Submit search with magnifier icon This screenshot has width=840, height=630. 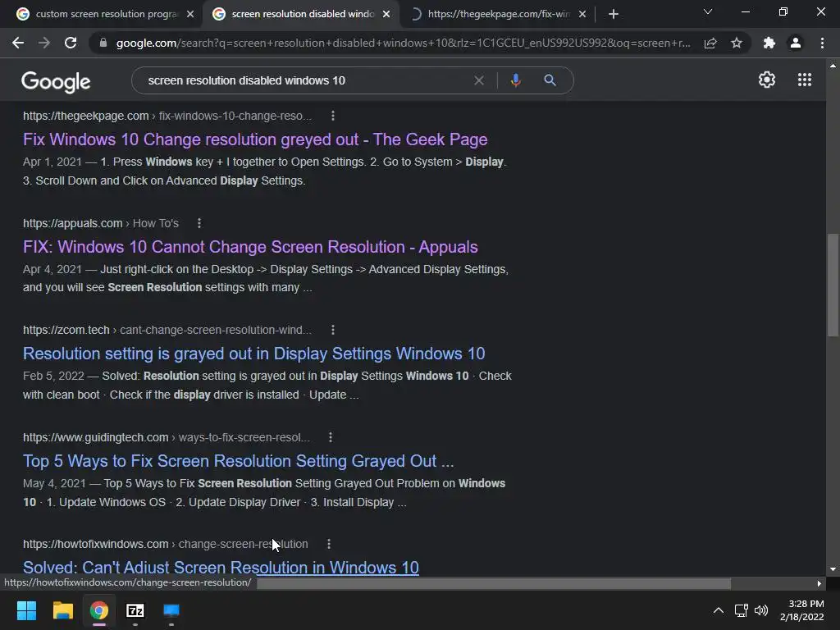click(x=550, y=80)
